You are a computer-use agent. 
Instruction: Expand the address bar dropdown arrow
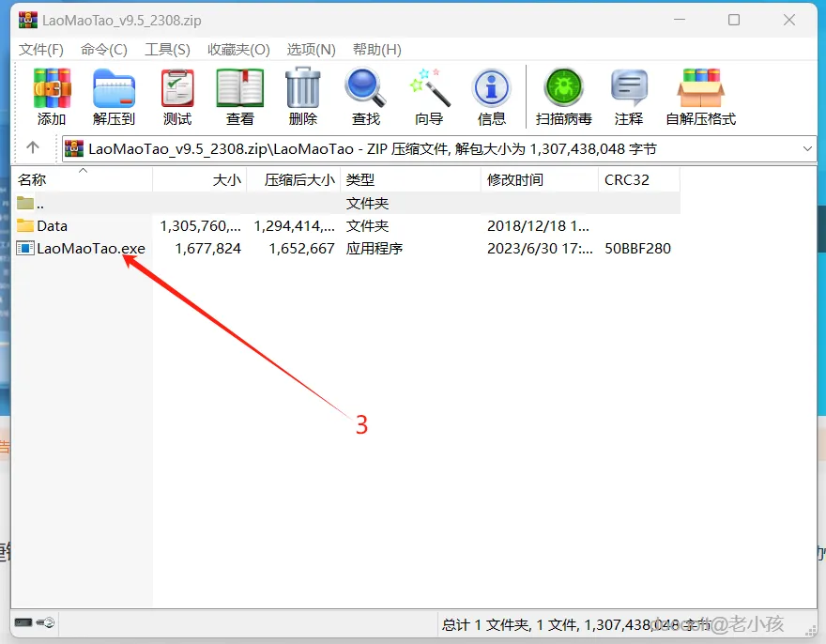coord(807,148)
